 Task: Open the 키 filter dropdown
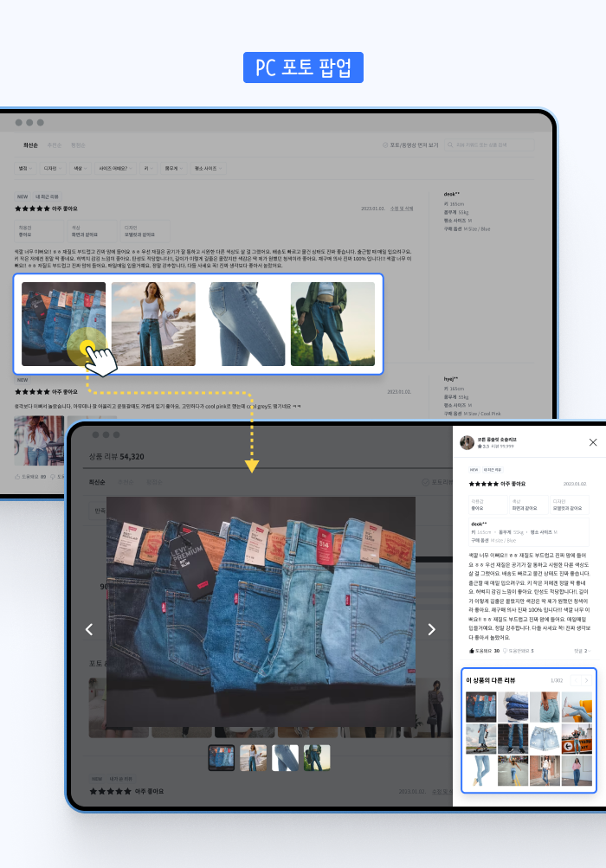(148, 168)
